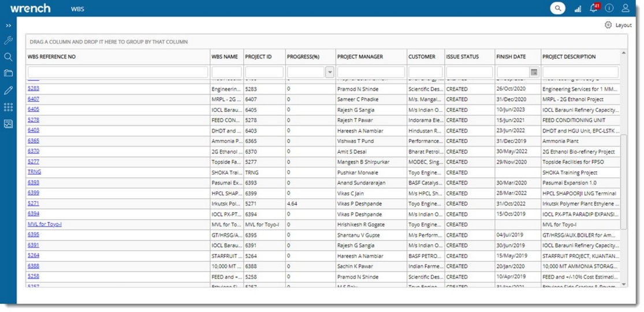Viewport: 644px width, 312px height.
Task: Open notifications bell with 41 badge
Action: point(593,9)
